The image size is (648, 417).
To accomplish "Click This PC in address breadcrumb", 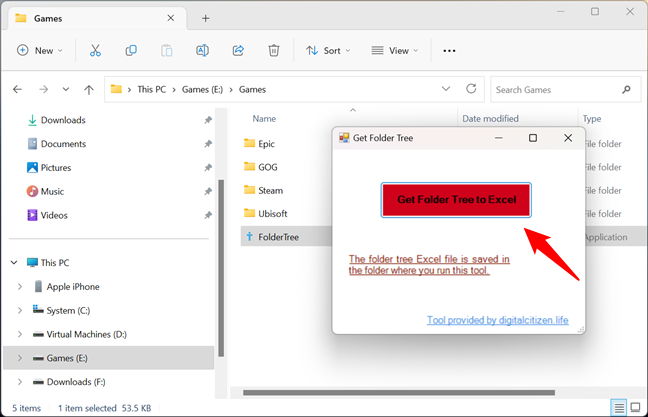I will coord(151,89).
